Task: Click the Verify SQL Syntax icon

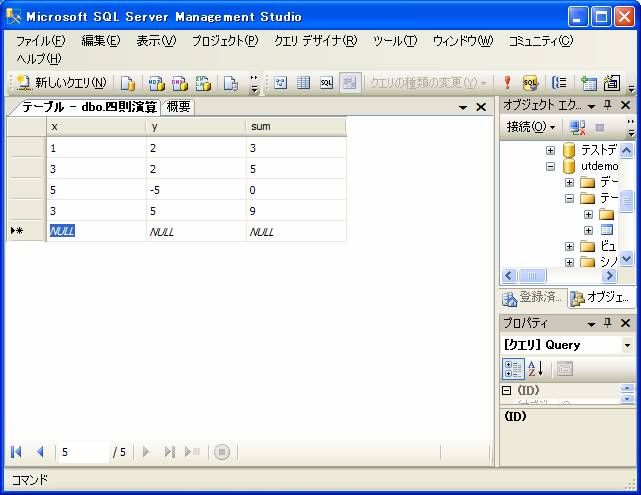Action: click(x=530, y=83)
